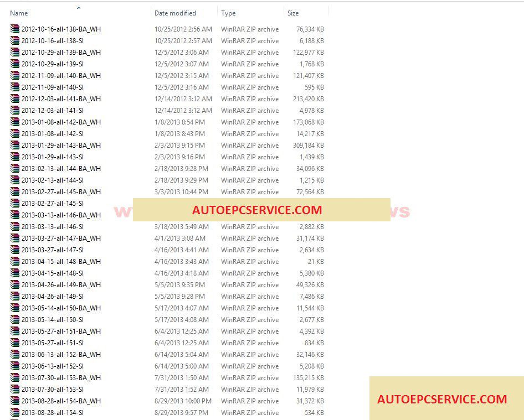Select file name 2013-05-14-all-150-SI
Screen dimensions: 524x420
point(53,319)
